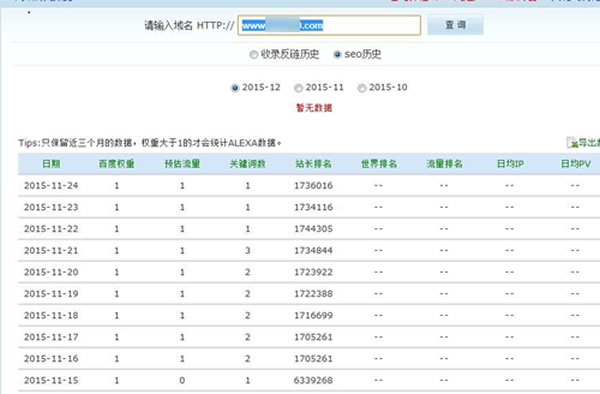This screenshot has width=600, height=394.
Task: Click the export icon beside 导出
Action: [572, 142]
